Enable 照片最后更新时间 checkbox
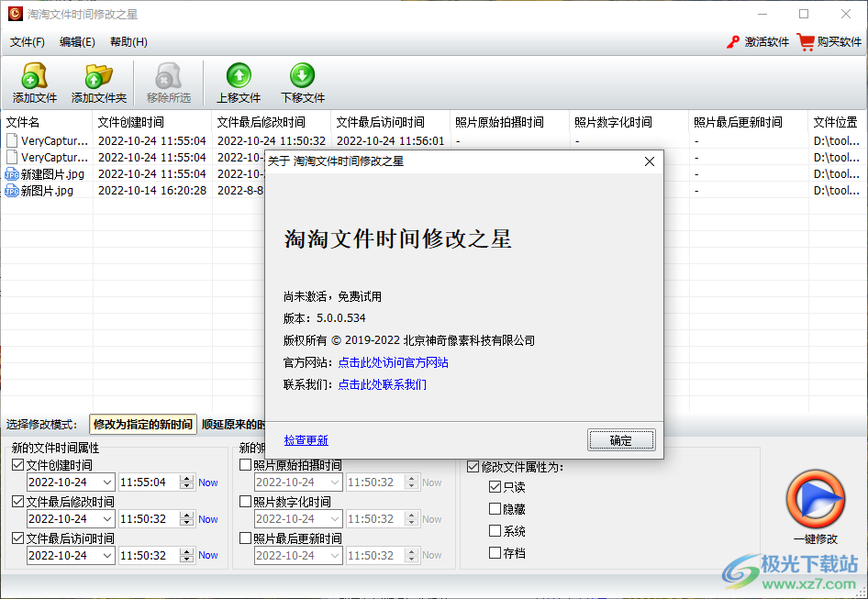This screenshot has height=599, width=868. 245,538
